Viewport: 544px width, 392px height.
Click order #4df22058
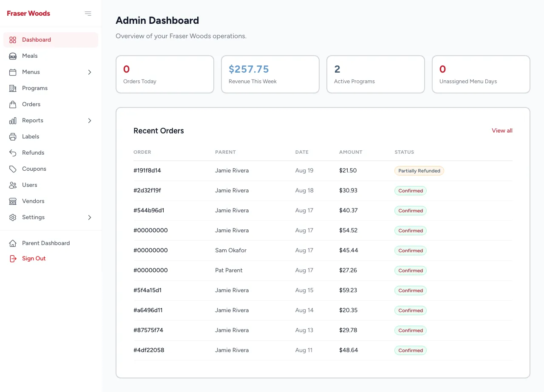149,350
